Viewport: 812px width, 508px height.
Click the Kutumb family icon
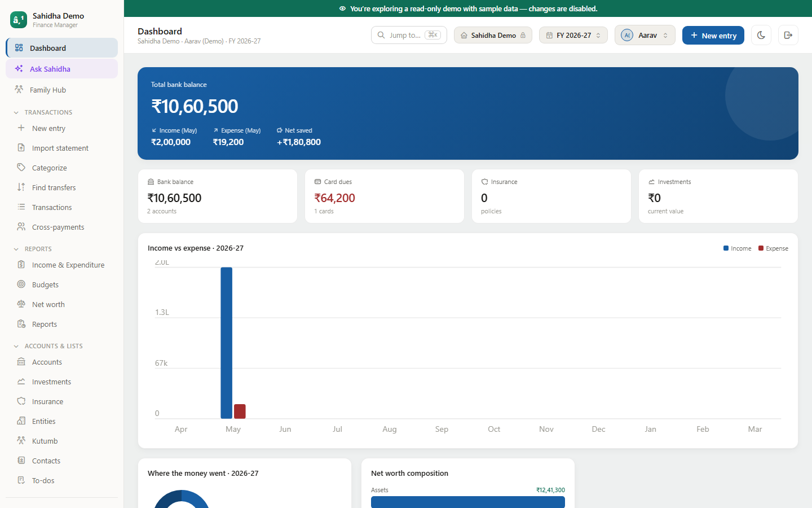[x=21, y=441]
